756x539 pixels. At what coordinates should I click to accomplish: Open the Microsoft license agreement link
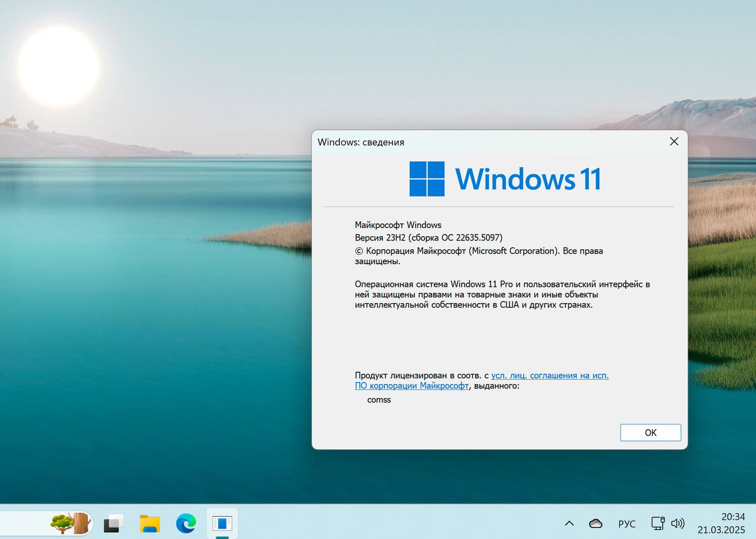[x=549, y=375]
